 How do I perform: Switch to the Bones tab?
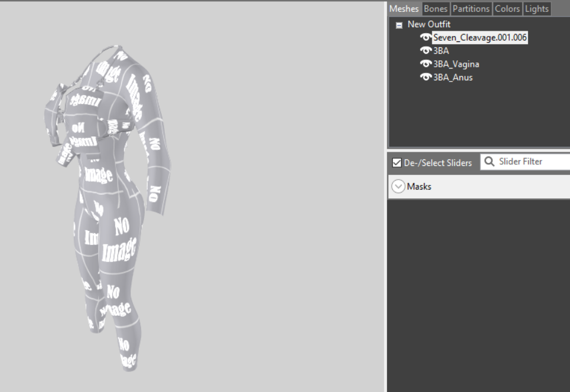coord(435,8)
